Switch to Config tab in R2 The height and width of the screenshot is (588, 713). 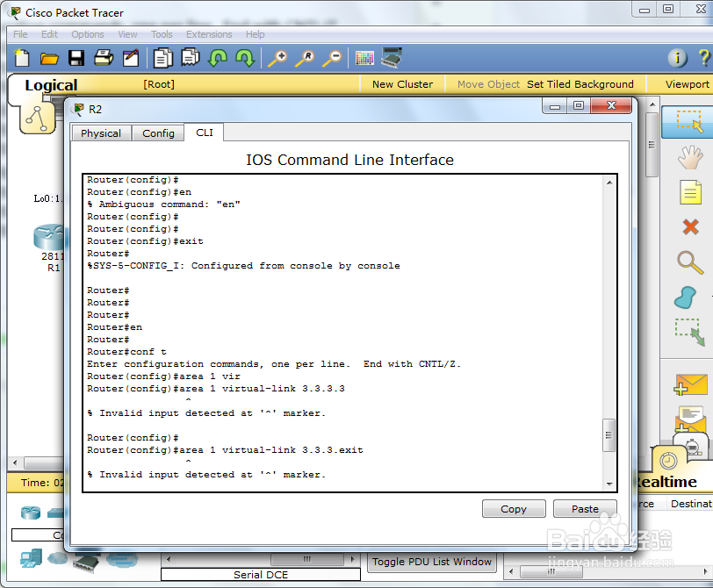(158, 133)
